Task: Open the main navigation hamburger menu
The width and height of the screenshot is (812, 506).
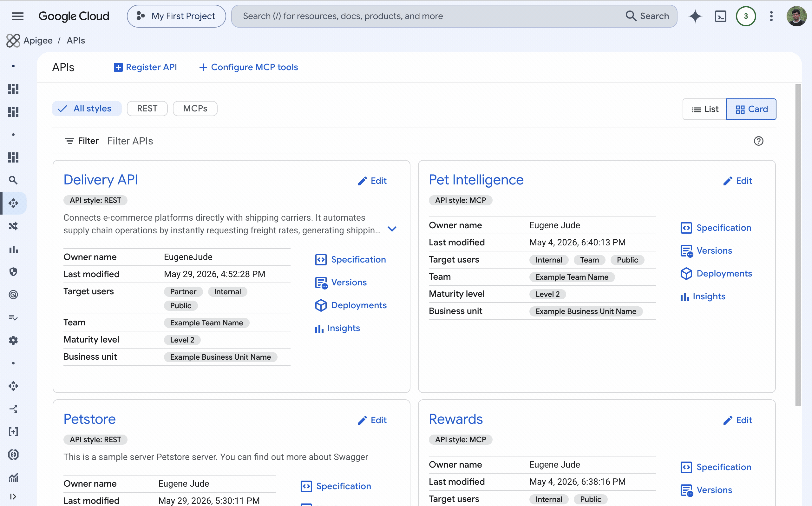Action: [x=17, y=16]
